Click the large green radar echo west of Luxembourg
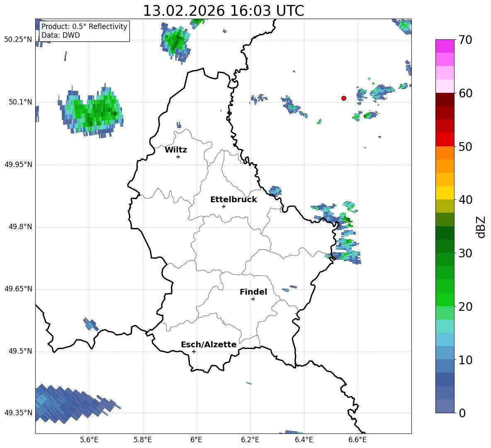Image resolution: width=491 pixels, height=448 pixels. [91, 111]
